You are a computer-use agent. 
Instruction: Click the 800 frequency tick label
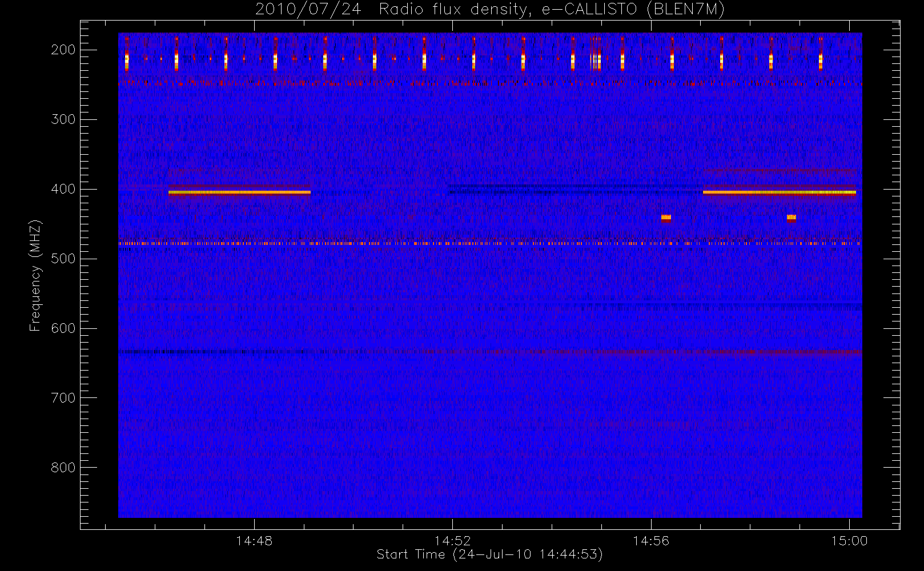pos(63,468)
